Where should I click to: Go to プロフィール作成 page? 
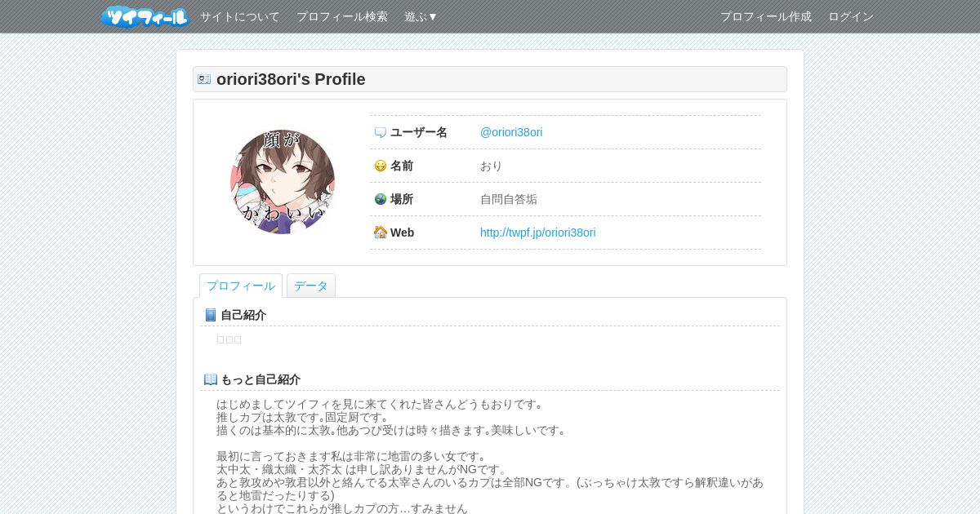click(766, 16)
